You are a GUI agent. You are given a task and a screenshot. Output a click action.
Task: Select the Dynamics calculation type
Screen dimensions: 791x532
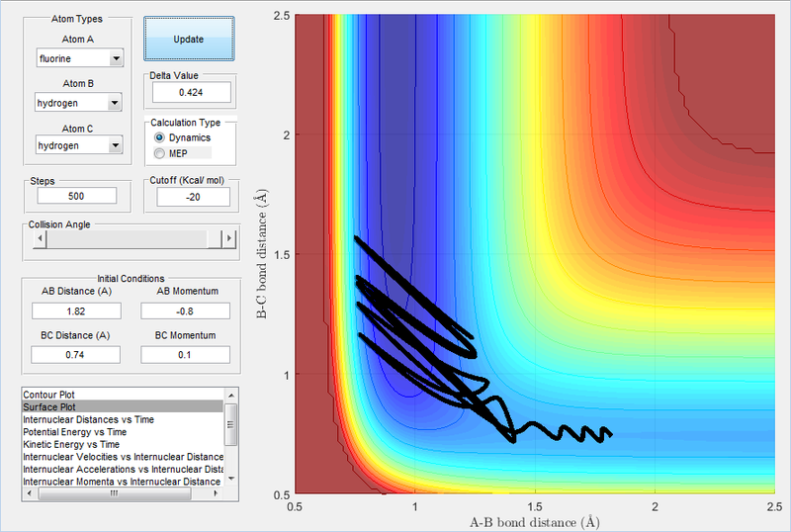(182, 137)
